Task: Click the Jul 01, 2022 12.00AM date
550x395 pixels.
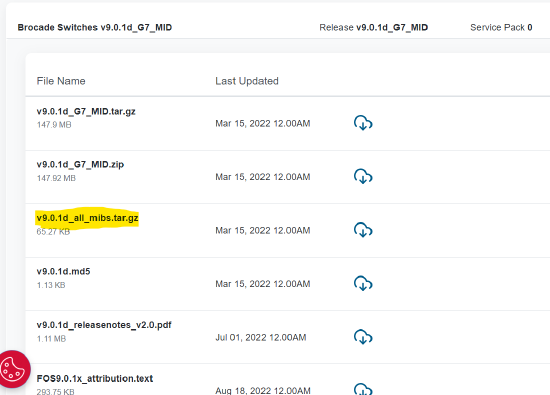Action: coord(261,337)
